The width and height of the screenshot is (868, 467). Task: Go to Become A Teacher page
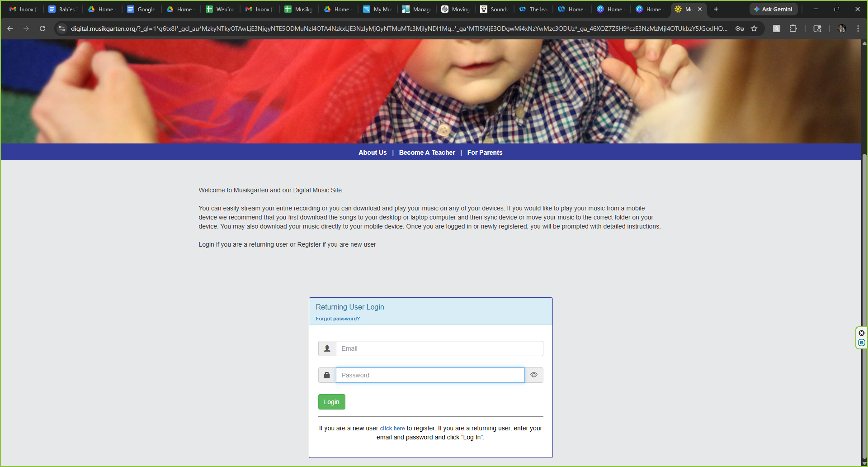tap(427, 152)
